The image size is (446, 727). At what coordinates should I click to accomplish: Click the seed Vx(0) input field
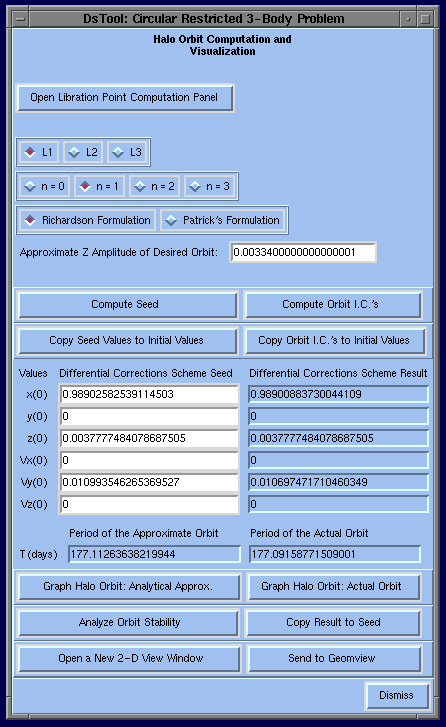[149, 460]
